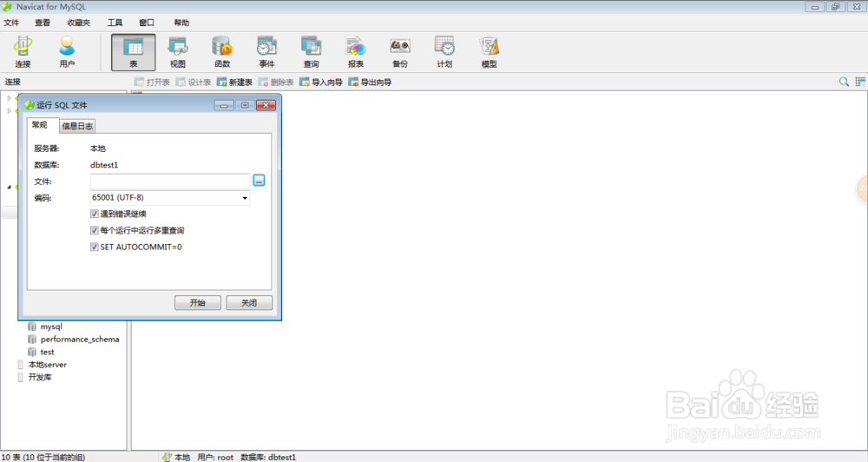Viewport: 868px width, 462px height.
Task: Open the 连接 (Connection) toolbar icon
Action: [x=23, y=52]
